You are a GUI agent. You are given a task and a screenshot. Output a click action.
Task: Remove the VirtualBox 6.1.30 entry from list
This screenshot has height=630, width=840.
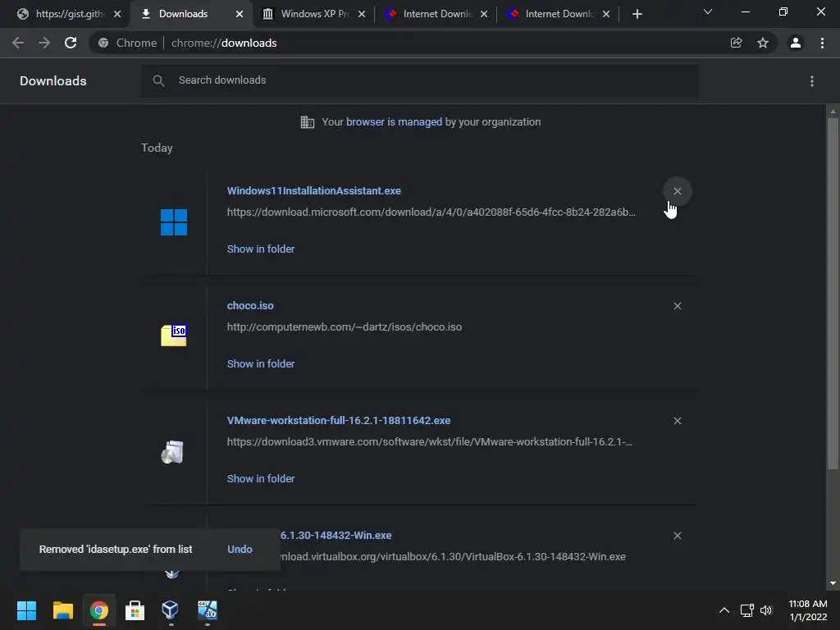677,536
